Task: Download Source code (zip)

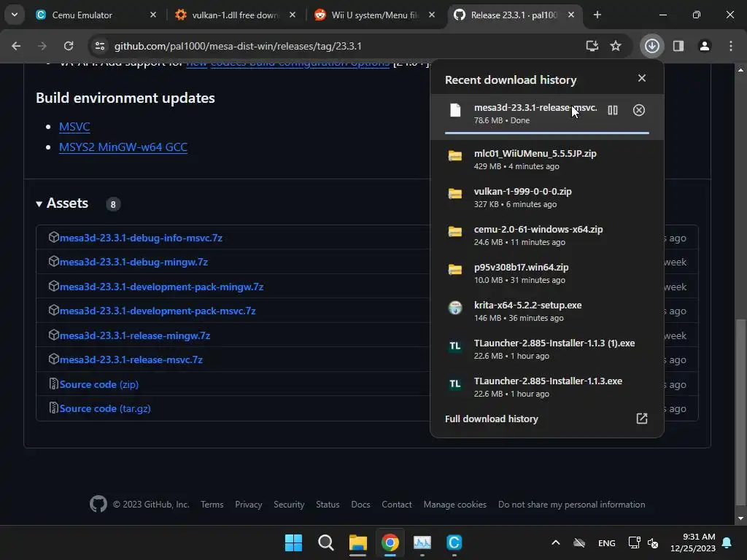Action: [99, 384]
